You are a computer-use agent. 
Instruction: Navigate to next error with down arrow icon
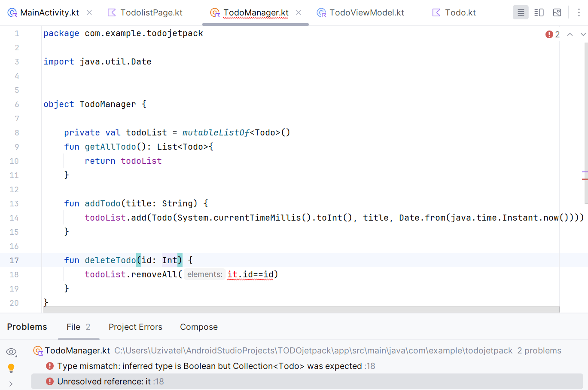pyautogui.click(x=583, y=34)
